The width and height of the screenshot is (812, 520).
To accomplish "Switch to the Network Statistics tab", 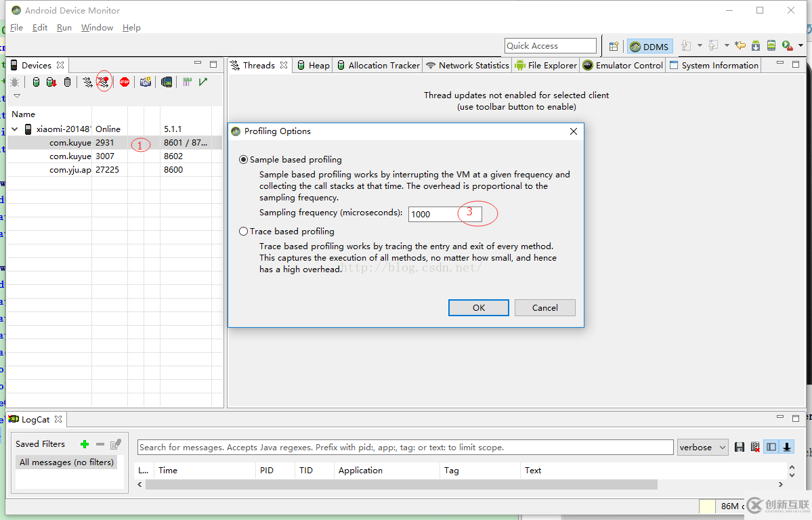I will [467, 65].
